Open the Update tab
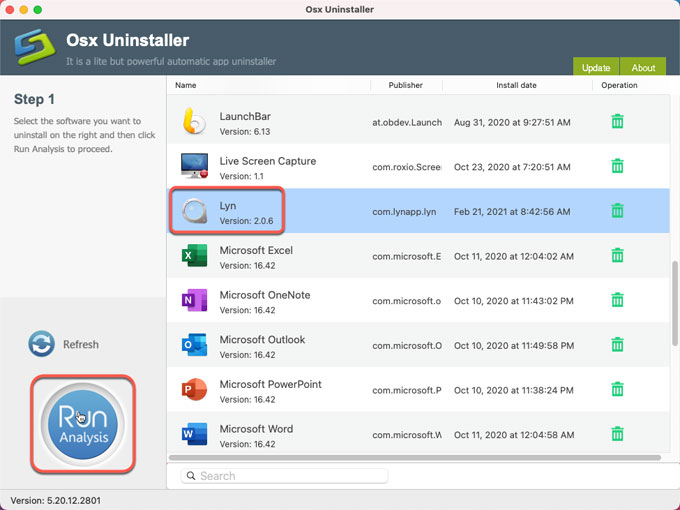The image size is (680, 510). 596,68
